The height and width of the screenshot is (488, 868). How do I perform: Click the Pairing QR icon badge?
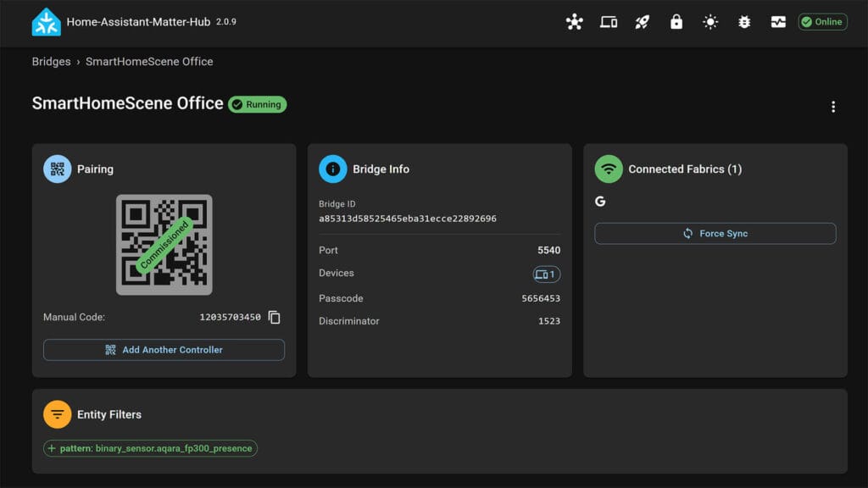click(57, 169)
